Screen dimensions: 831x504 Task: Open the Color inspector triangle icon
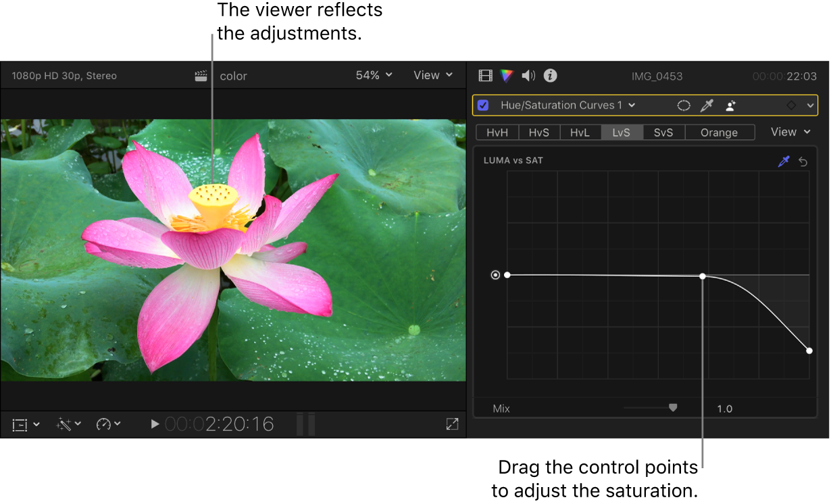(x=507, y=76)
